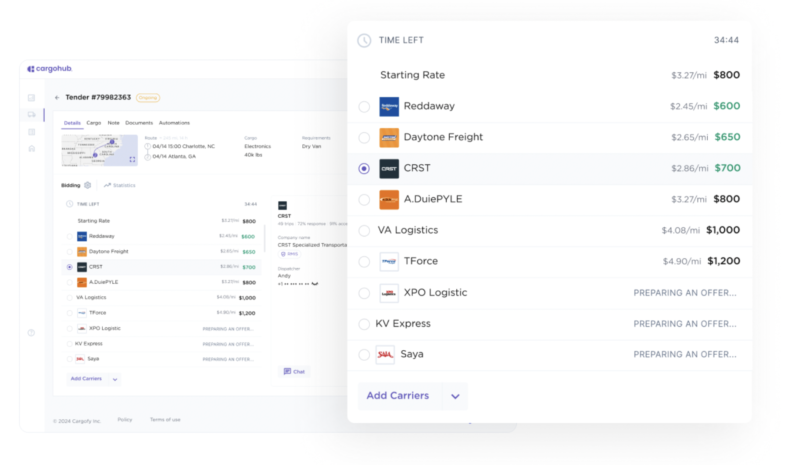Open bidding settings gear icon

[88, 185]
